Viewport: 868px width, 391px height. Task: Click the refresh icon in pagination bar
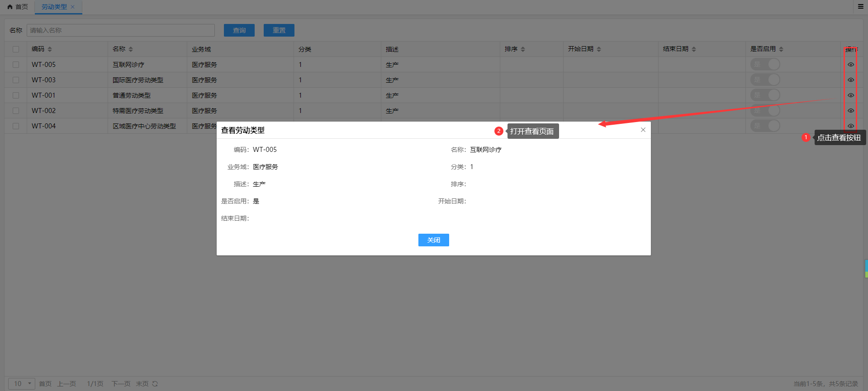click(155, 384)
